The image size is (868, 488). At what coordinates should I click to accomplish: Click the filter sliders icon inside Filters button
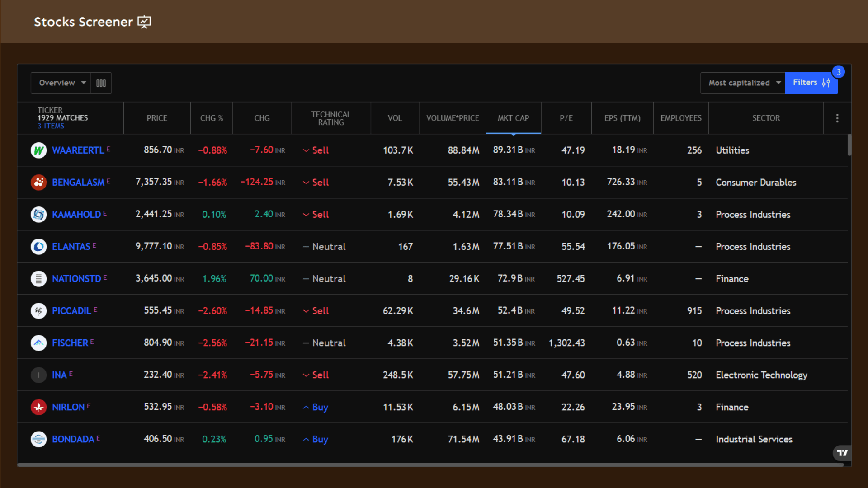826,83
